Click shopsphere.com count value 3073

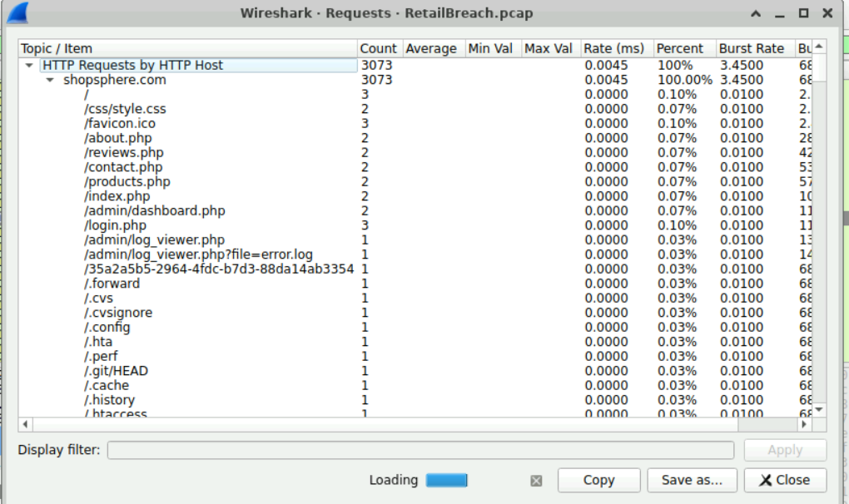click(377, 80)
